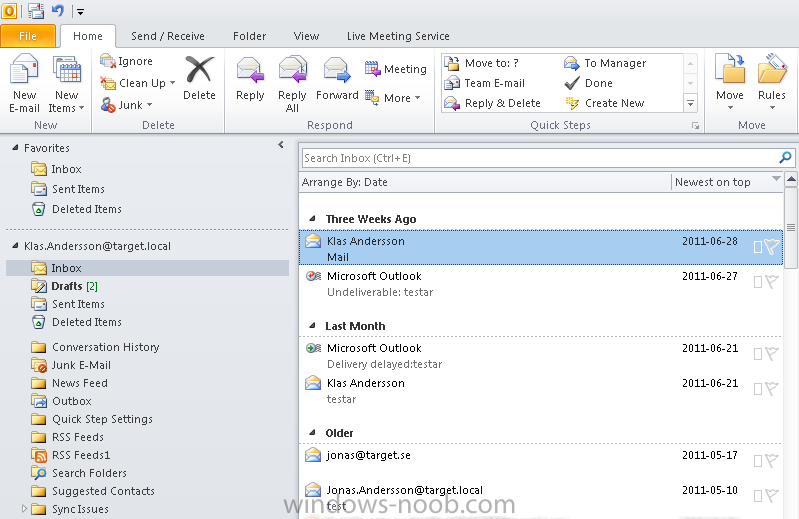The width and height of the screenshot is (799, 519).
Task: Click the Forward icon in ribbon
Action: [x=337, y=70]
